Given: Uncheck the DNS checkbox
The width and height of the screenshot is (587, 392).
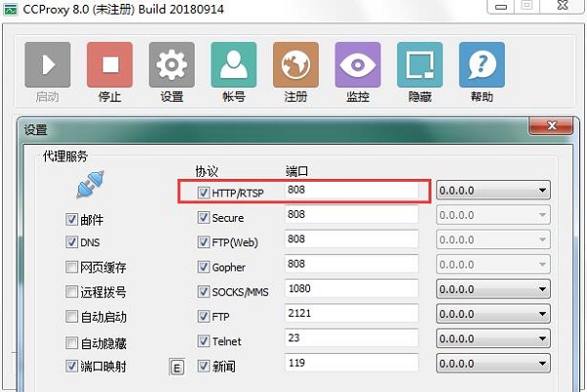Looking at the screenshot, I should (x=71, y=242).
